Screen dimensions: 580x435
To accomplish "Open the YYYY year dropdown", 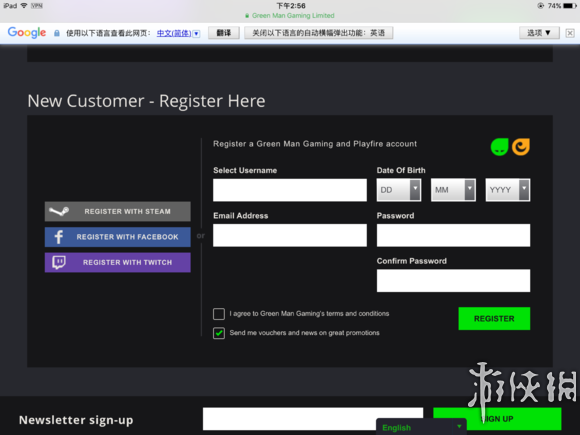I will click(508, 190).
